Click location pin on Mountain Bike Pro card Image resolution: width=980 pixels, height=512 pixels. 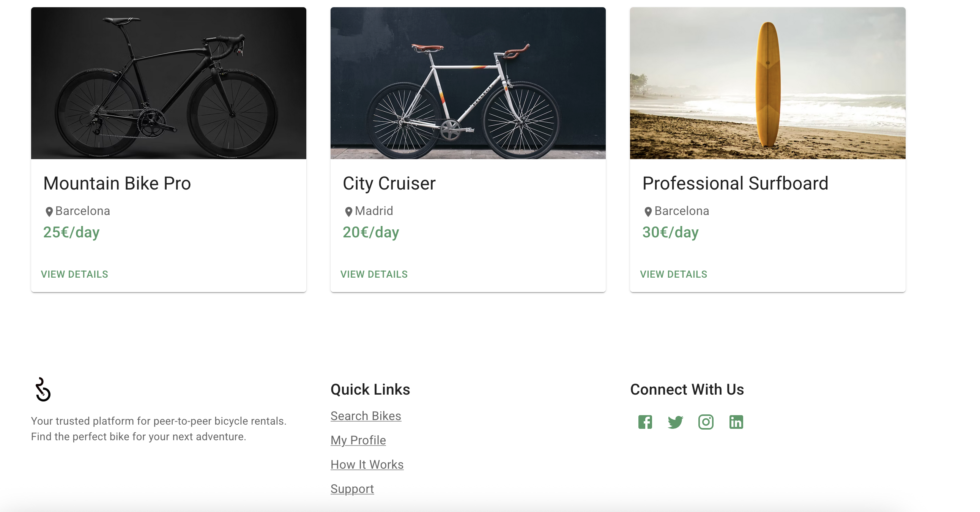[x=49, y=212]
